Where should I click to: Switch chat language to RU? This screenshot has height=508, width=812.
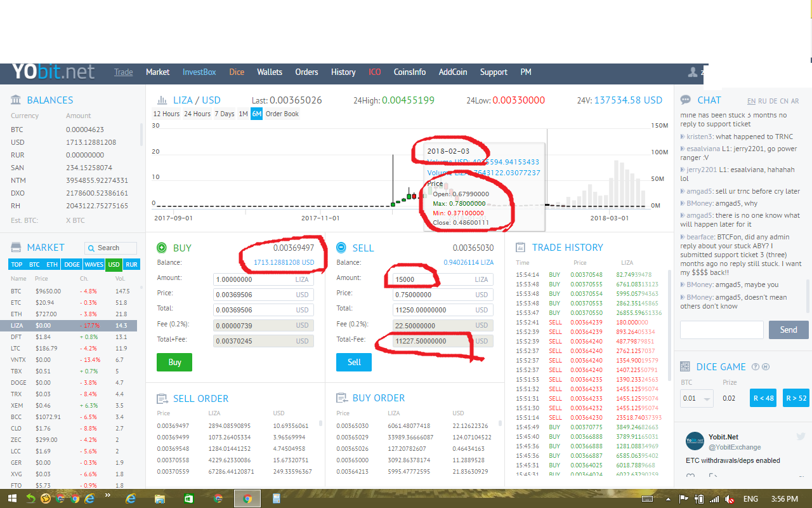(763, 102)
